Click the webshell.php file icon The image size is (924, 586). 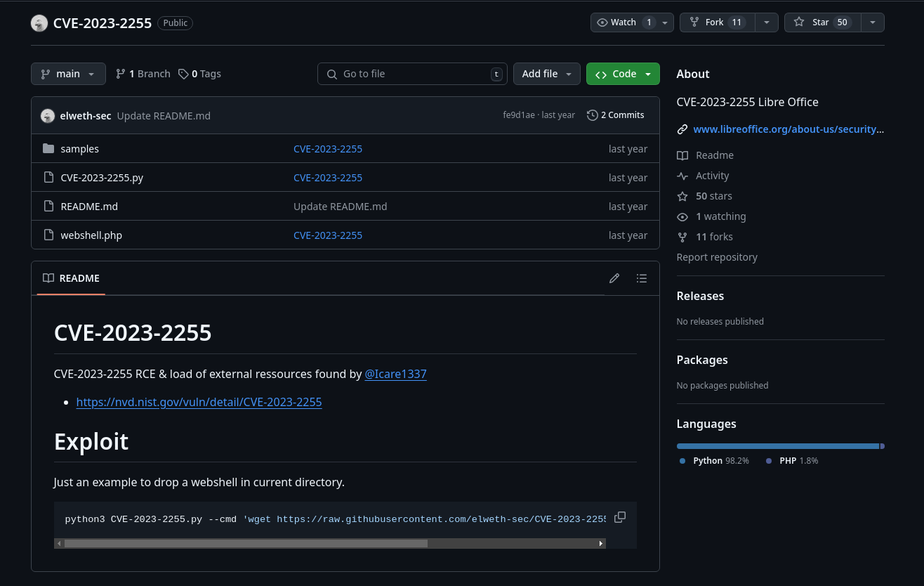pos(48,235)
